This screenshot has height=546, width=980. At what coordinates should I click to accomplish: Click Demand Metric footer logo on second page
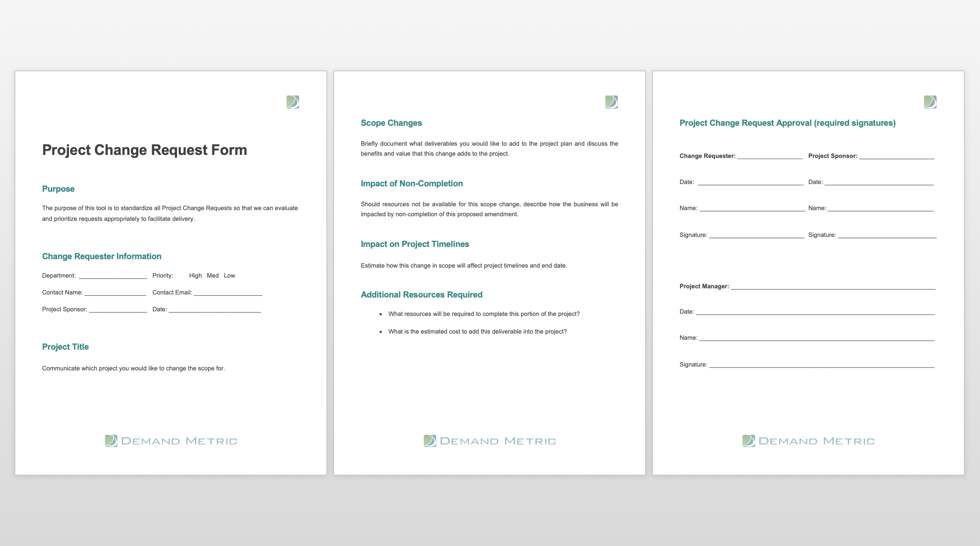[x=490, y=441]
